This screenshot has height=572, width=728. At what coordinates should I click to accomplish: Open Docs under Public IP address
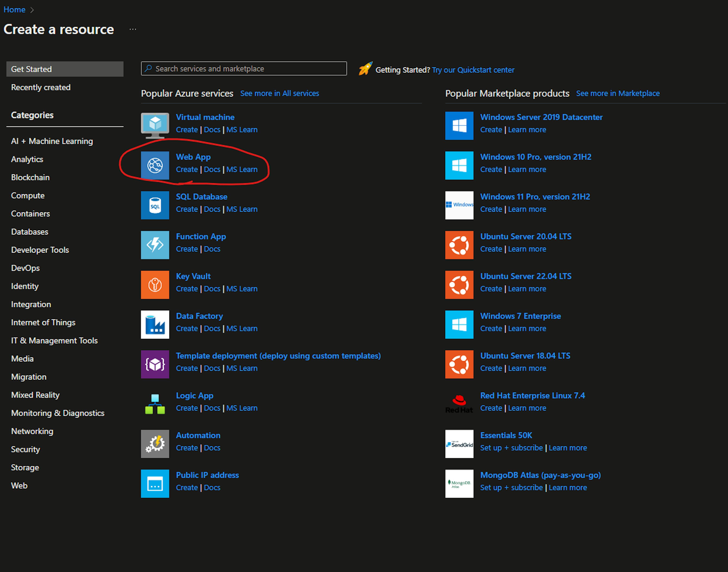tap(212, 488)
